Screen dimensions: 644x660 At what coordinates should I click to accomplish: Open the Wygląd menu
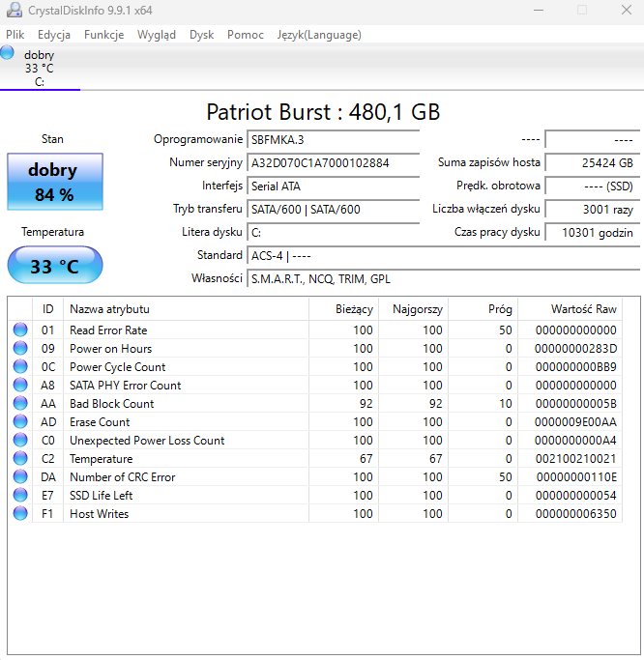(157, 35)
